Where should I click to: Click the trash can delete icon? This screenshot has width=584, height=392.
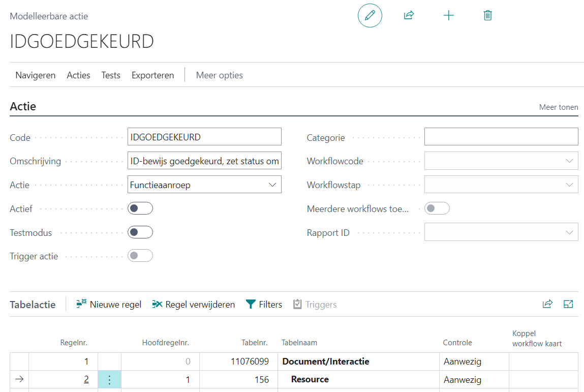(487, 15)
